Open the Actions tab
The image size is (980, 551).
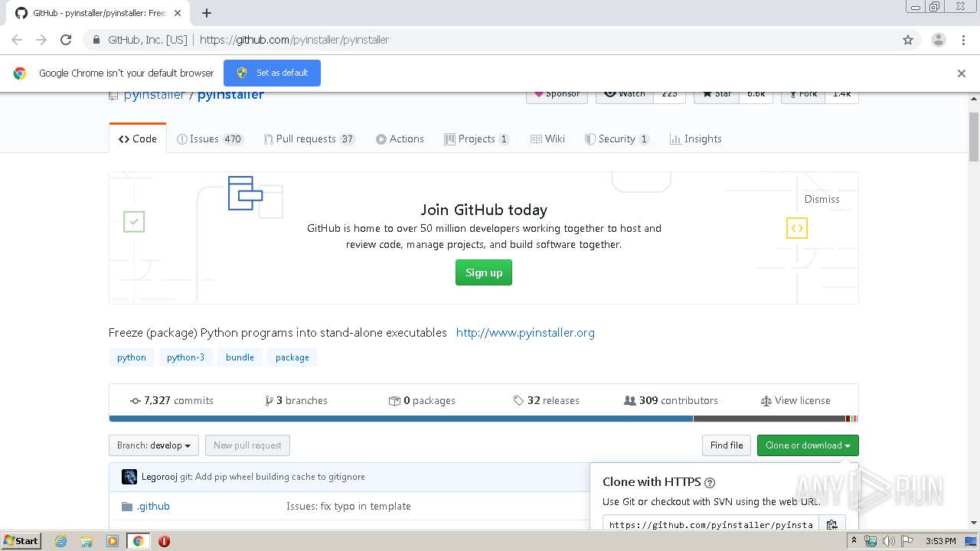click(x=400, y=139)
